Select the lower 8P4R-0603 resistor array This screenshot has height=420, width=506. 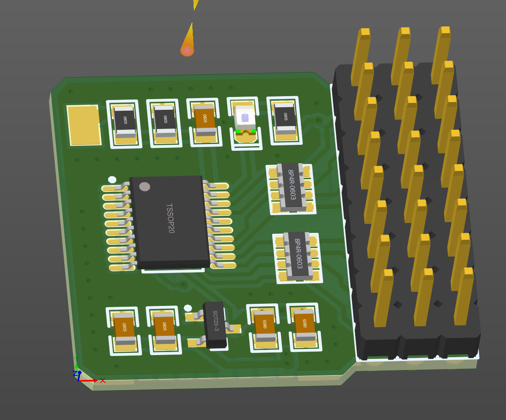(x=298, y=256)
